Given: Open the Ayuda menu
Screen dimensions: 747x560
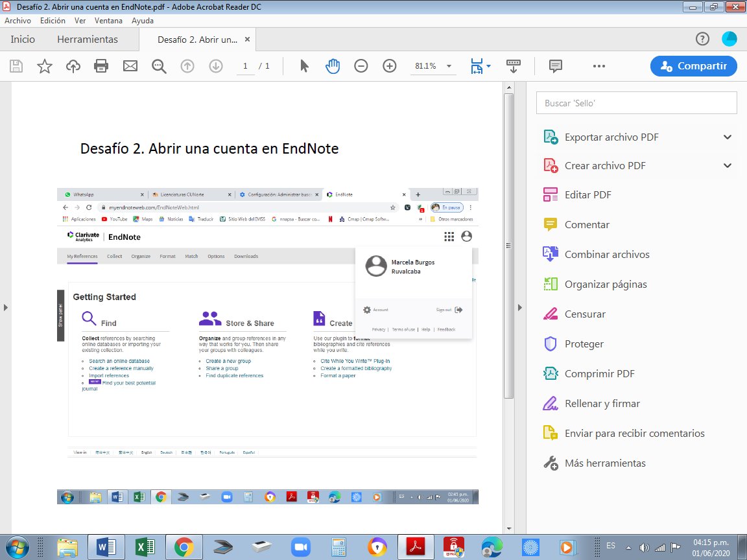Looking at the screenshot, I should (143, 21).
